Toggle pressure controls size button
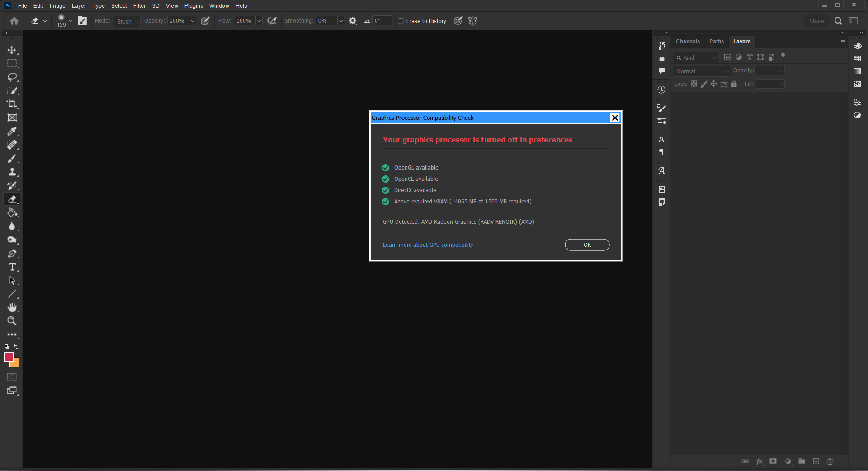The height and width of the screenshot is (471, 868). point(458,21)
